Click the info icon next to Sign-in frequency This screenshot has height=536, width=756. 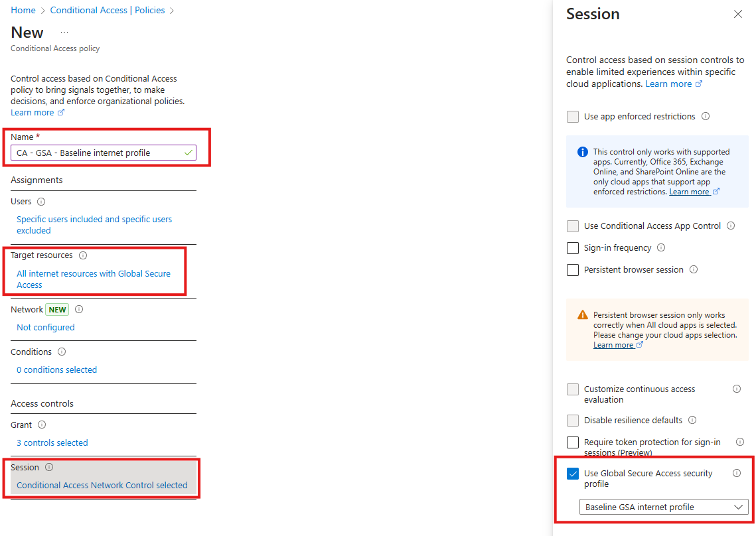660,247
